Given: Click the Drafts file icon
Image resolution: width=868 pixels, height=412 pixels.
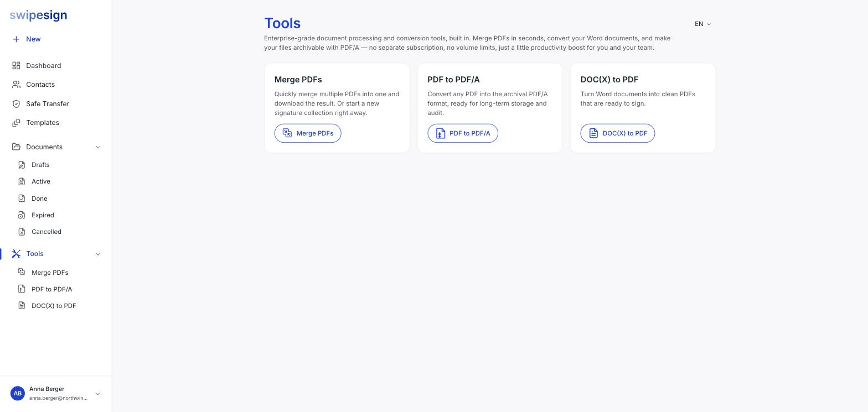Looking at the screenshot, I should (22, 165).
